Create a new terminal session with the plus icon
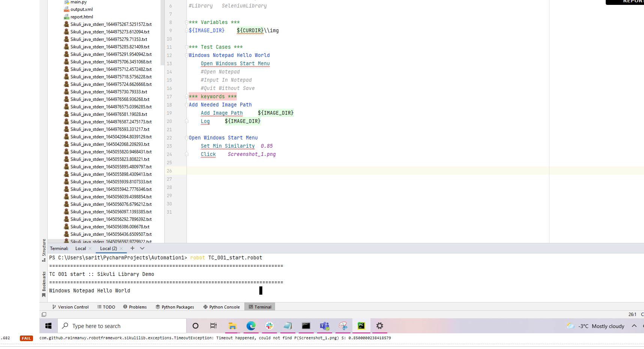Image resolution: width=644 pixels, height=349 pixels. coord(132,248)
